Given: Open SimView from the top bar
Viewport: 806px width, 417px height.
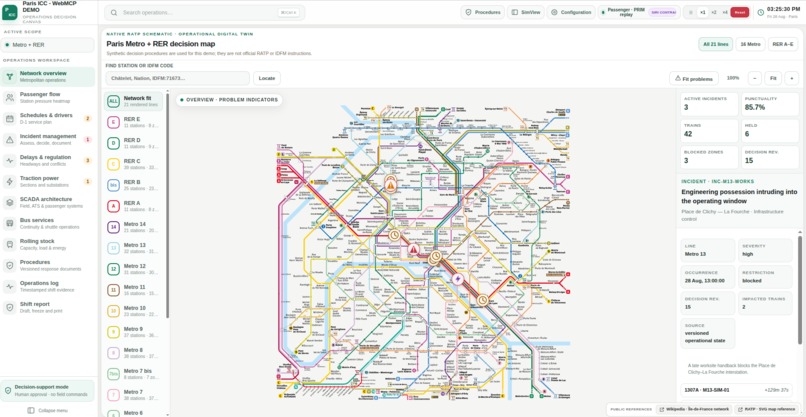Looking at the screenshot, I should point(526,12).
